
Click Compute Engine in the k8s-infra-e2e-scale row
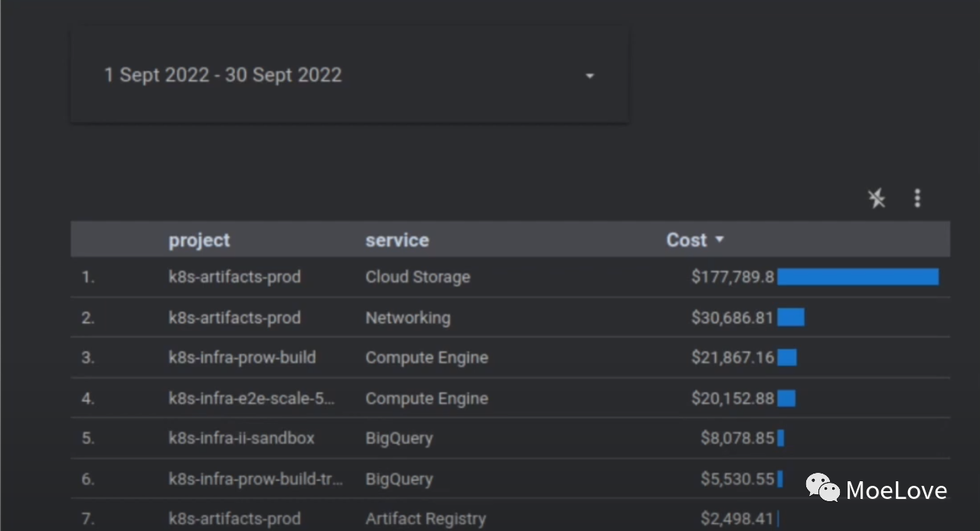426,398
